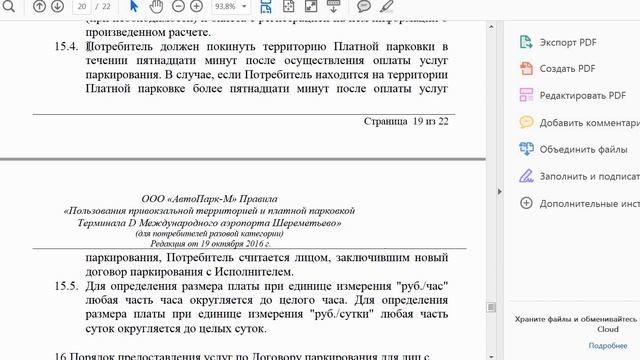Open the Экспорт PDF tool
The width and height of the screenshot is (640, 360).
coord(568,42)
